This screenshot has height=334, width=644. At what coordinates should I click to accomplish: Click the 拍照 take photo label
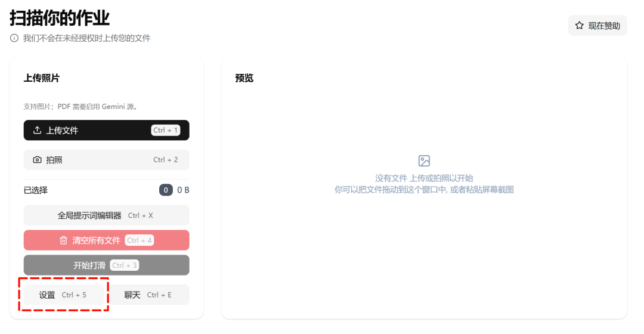tap(54, 160)
